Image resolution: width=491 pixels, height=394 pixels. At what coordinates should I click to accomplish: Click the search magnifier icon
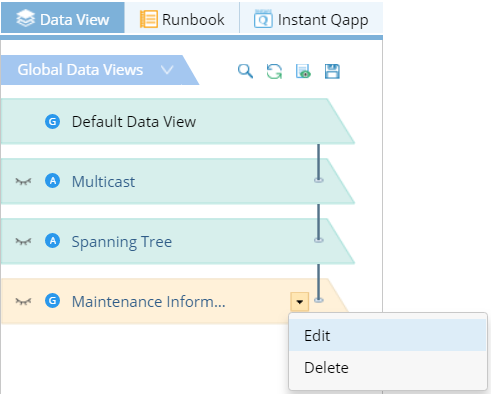click(245, 71)
